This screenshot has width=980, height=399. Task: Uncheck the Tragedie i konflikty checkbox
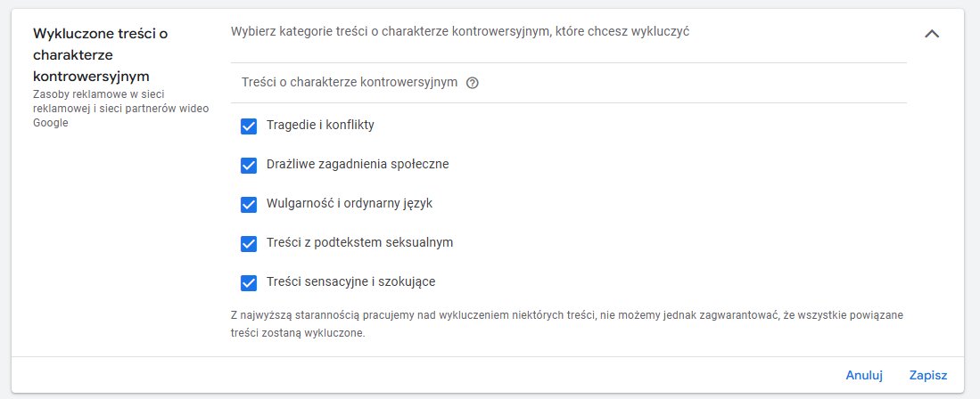pyautogui.click(x=249, y=126)
